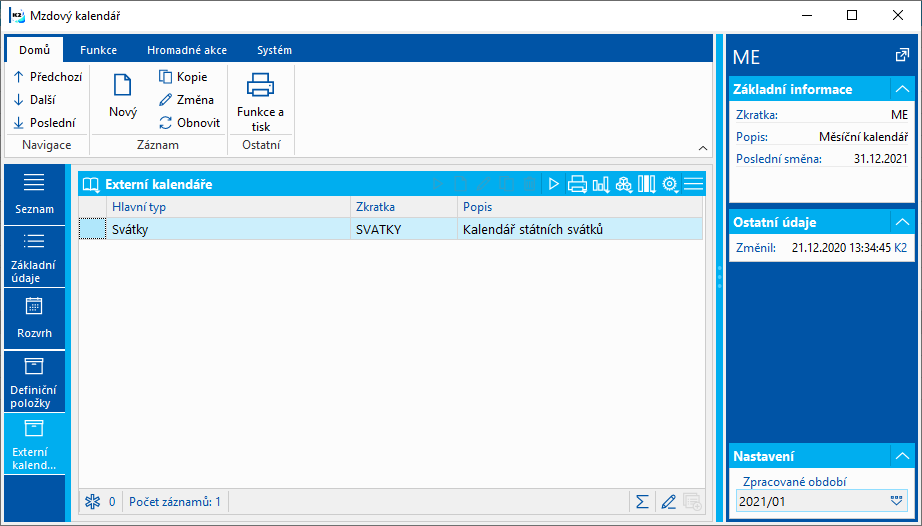922x526 pixels.
Task: Click Kalendář státních svátků description cell
Action: pos(580,229)
